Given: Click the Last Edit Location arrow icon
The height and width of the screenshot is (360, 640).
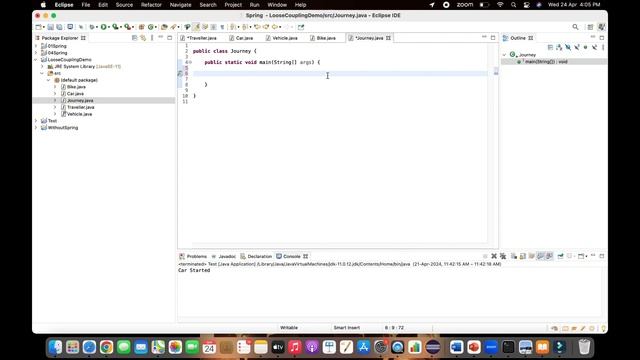Looking at the screenshot, I should click(257, 27).
